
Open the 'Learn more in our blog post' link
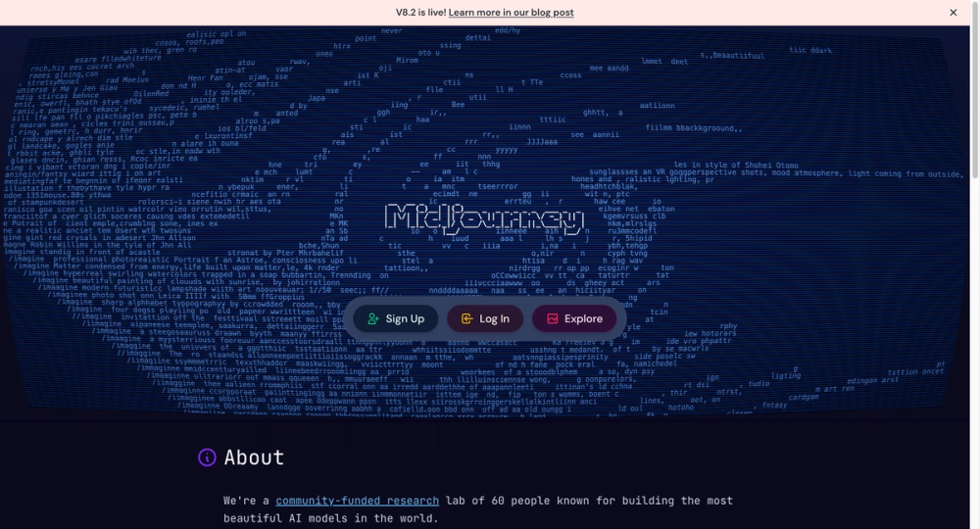(x=511, y=13)
